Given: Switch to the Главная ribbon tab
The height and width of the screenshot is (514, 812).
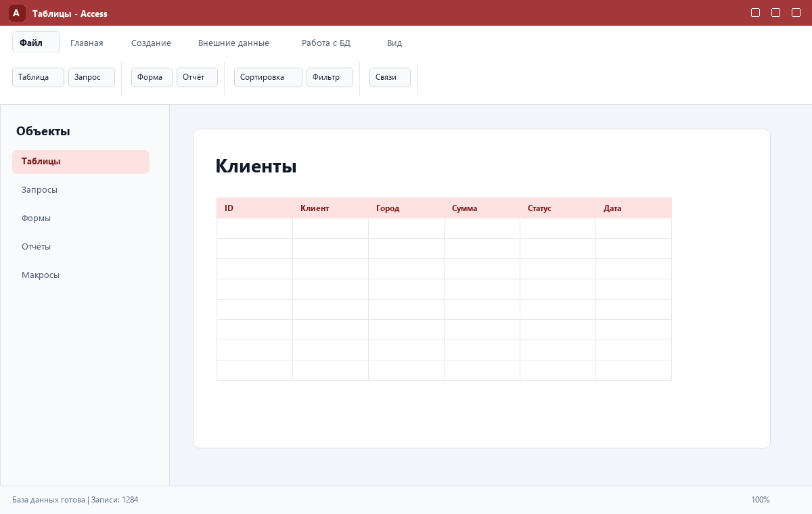Looking at the screenshot, I should point(87,43).
